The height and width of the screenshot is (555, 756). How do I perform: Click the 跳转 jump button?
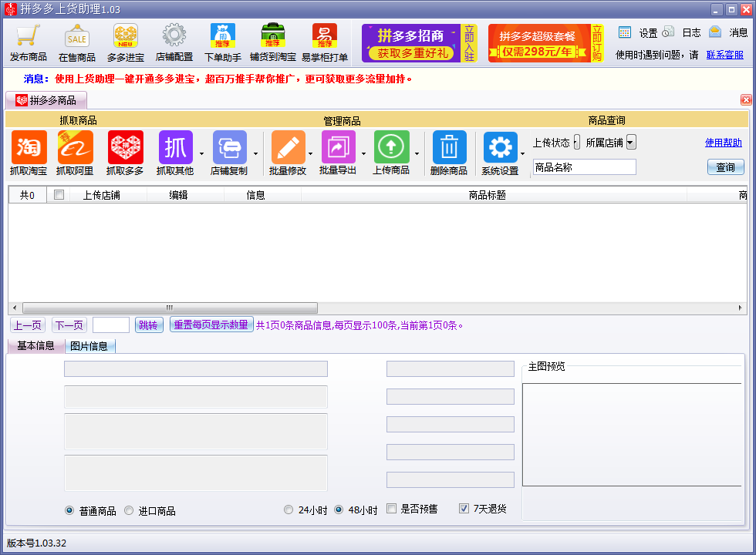pyautogui.click(x=148, y=325)
